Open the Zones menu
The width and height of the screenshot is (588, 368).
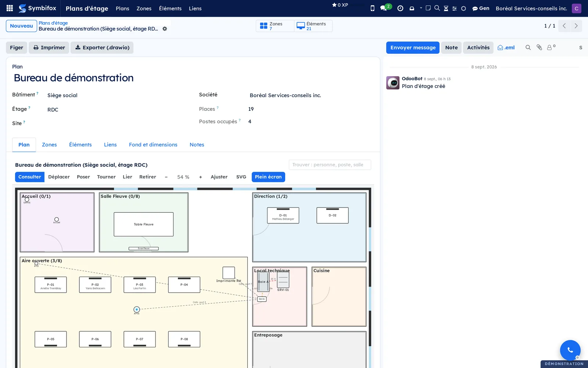click(x=144, y=8)
